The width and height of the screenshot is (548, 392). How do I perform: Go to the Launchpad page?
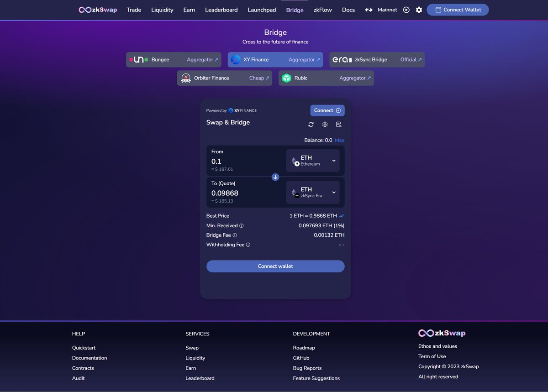(262, 10)
